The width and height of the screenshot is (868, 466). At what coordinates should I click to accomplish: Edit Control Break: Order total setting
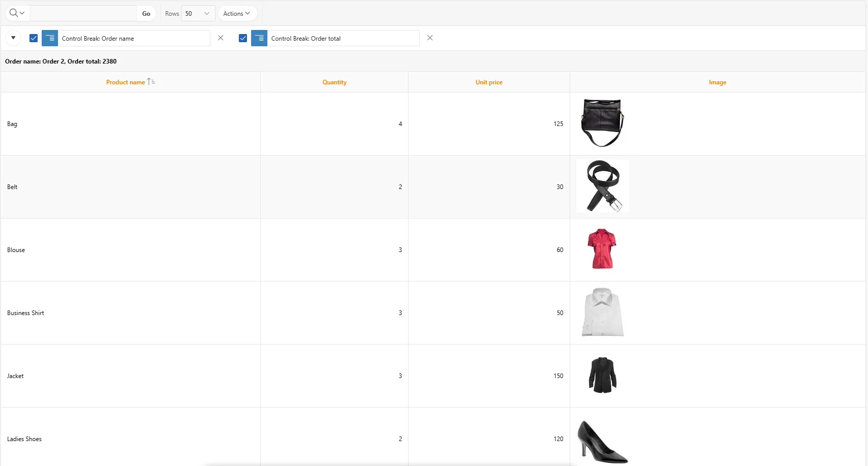click(x=343, y=38)
